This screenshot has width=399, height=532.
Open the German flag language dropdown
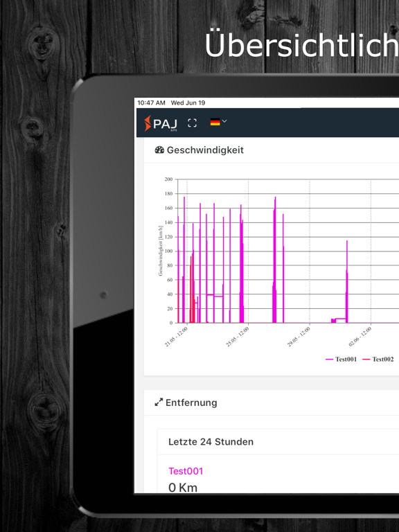pos(218,122)
